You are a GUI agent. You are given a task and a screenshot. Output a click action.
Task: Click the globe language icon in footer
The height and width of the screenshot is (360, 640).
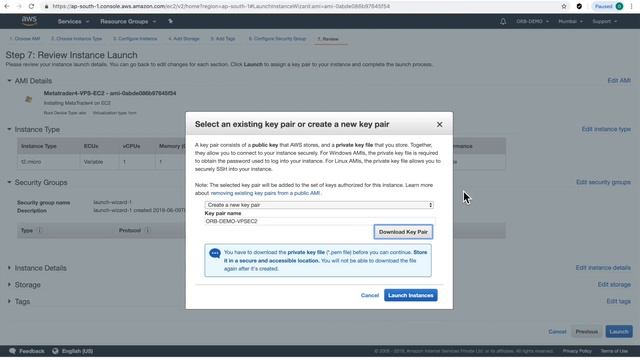point(55,351)
